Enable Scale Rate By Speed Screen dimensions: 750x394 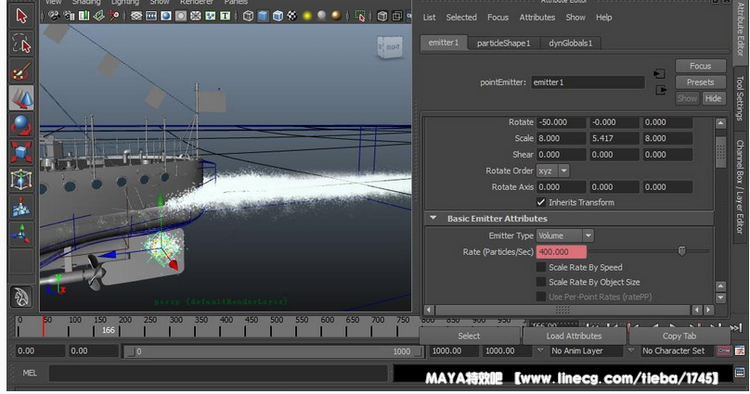(x=541, y=267)
